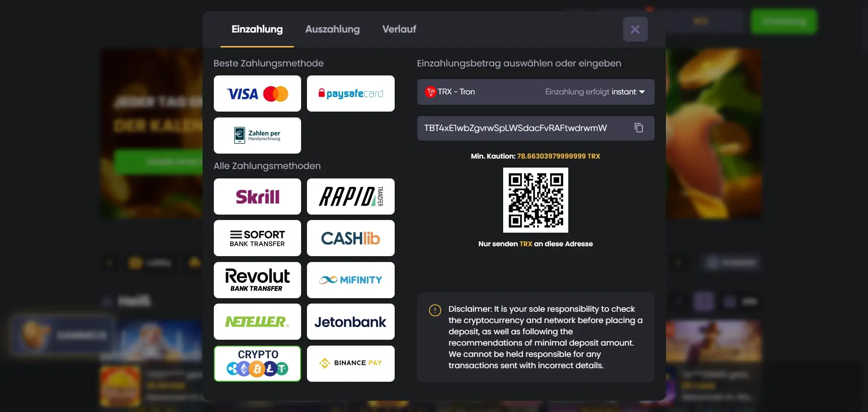
Task: Copy the TRX wallet address
Action: (x=638, y=128)
